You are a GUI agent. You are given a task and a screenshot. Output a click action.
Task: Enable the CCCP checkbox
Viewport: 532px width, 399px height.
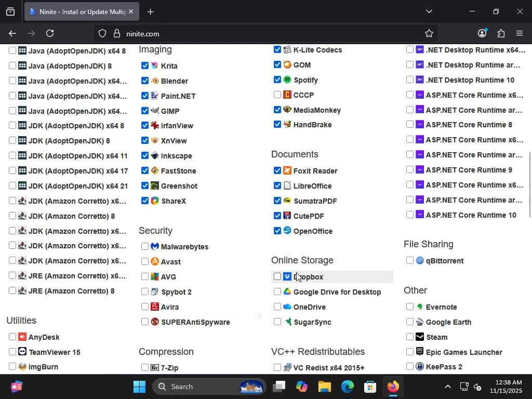click(277, 95)
